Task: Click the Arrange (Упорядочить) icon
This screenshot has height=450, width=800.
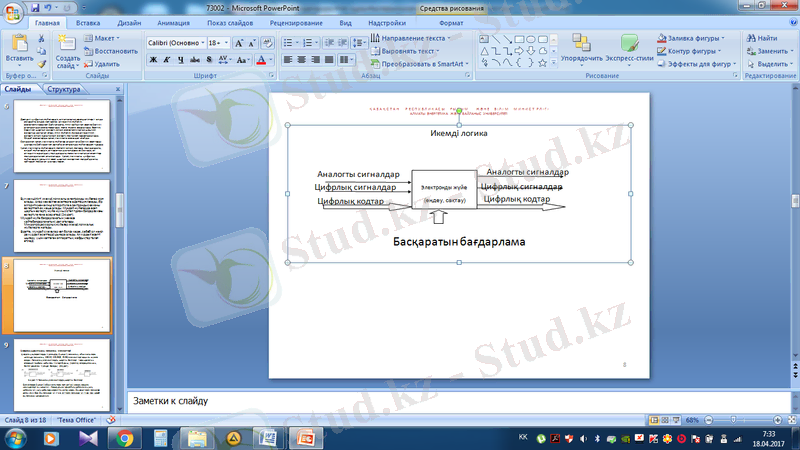Action: (x=581, y=47)
